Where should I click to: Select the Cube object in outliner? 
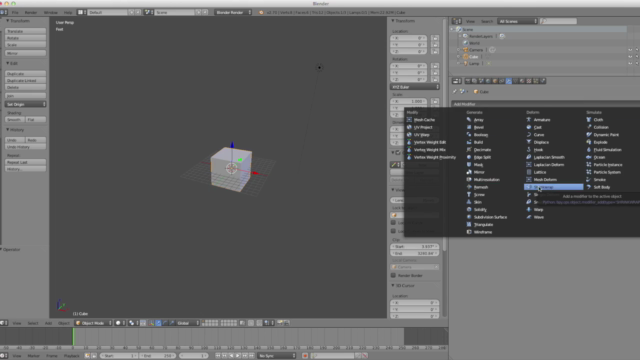[473, 57]
